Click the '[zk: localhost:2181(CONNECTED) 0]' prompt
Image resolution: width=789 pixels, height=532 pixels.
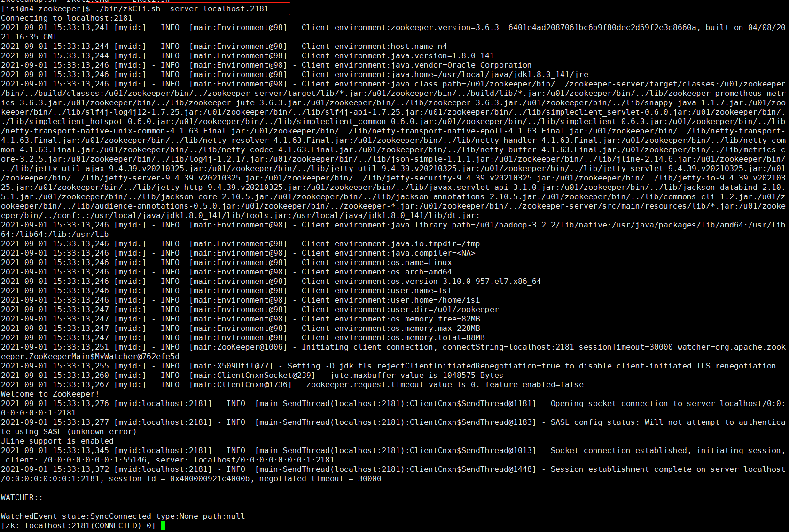pos(78,525)
